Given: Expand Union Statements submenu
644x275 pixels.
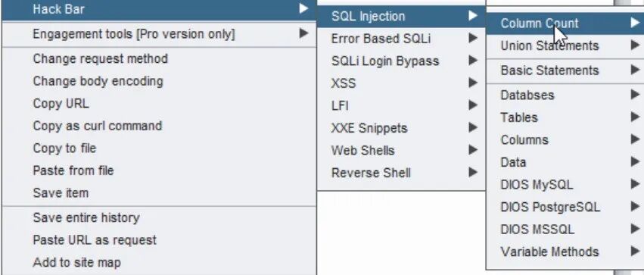Looking at the screenshot, I should (x=565, y=45).
